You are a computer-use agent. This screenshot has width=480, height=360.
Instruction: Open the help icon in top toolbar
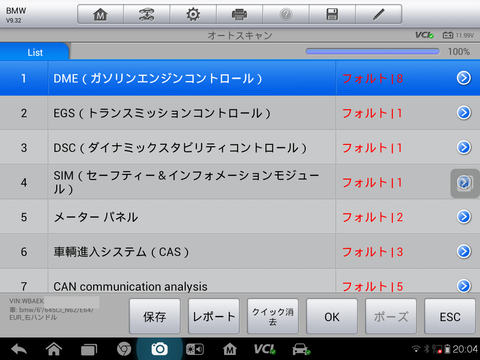point(286,14)
